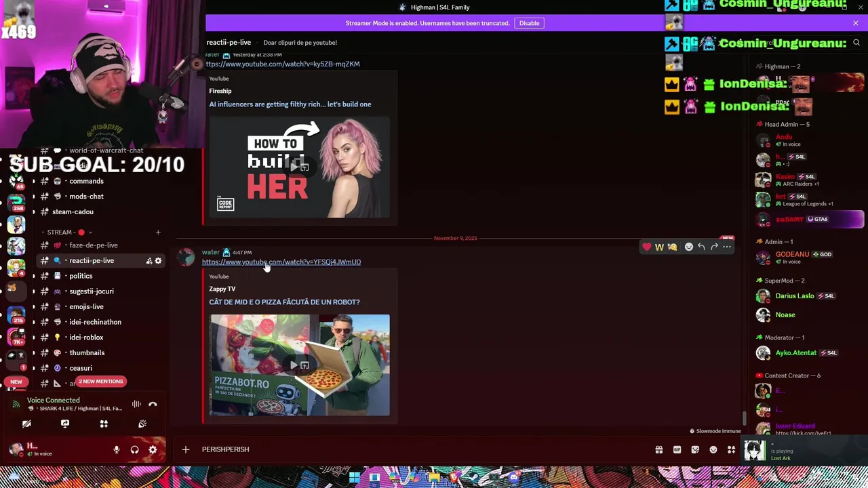Open Darius Laslo member profile
The image size is (868, 488).
[808, 296]
